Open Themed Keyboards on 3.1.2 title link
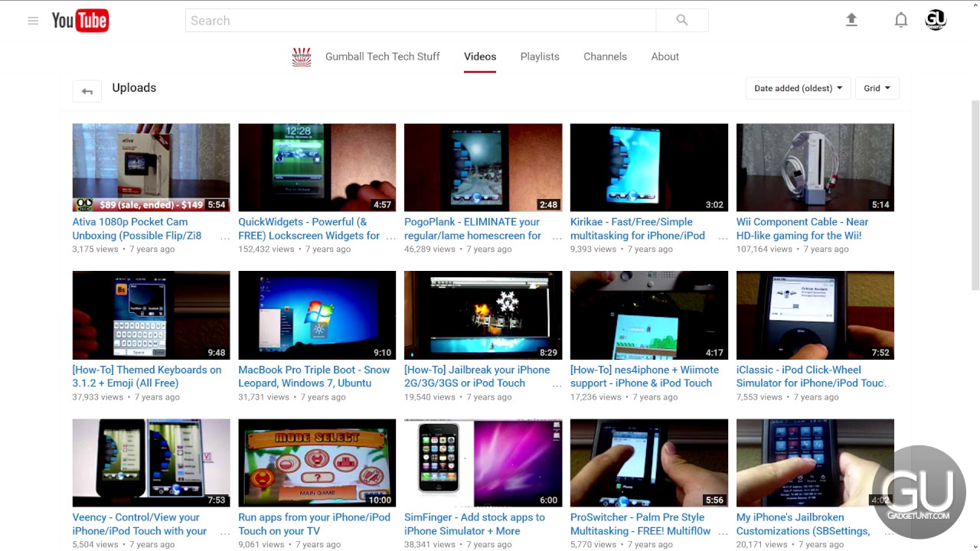Viewport: 980px width, 551px height. [147, 377]
